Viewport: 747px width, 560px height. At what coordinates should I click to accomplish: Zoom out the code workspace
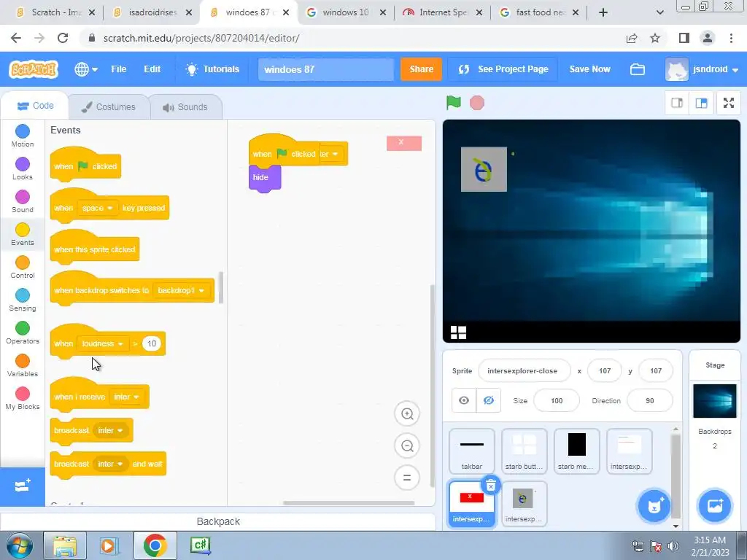407,446
